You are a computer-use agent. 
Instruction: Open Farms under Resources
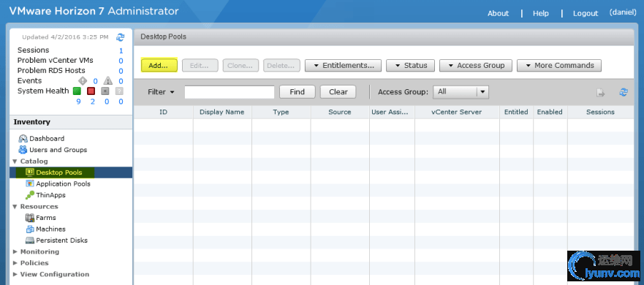pyautogui.click(x=46, y=218)
